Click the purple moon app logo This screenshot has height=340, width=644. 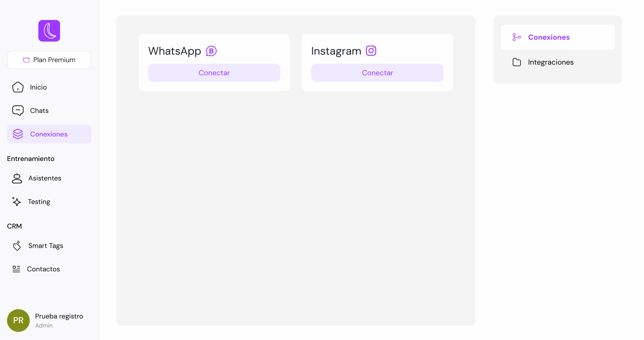point(49,31)
